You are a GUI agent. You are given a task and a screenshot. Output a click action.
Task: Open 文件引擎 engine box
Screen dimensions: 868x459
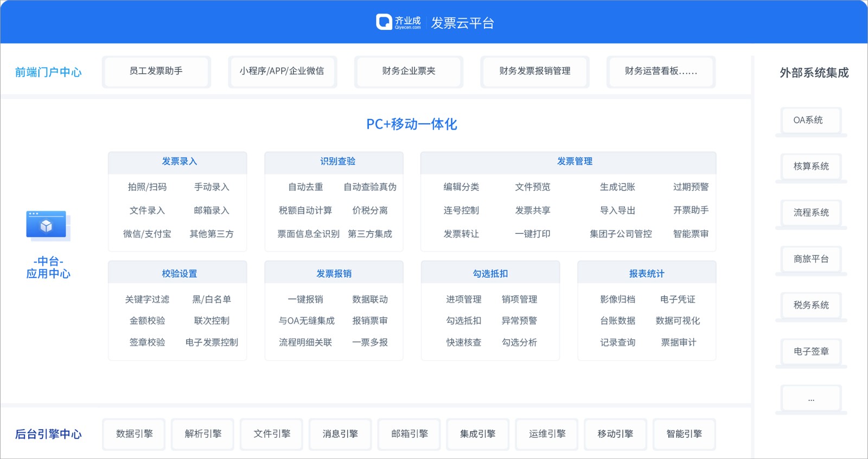coord(272,434)
